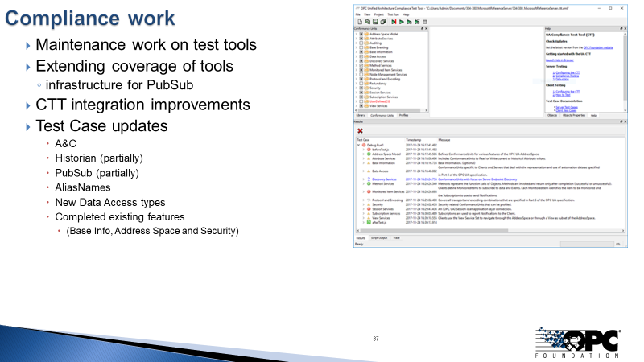Open the Project menu
Image resolution: width=644 pixels, height=362 pixels.
(x=378, y=14)
